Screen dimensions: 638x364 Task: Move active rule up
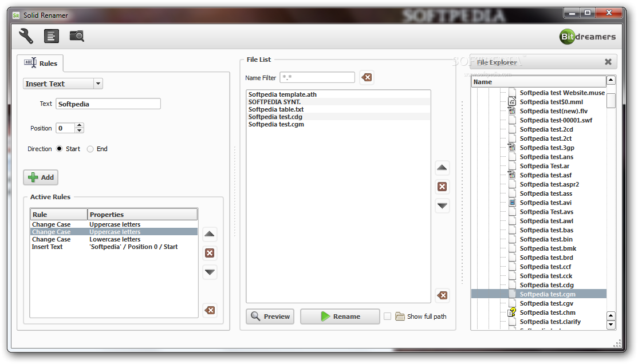tap(210, 234)
